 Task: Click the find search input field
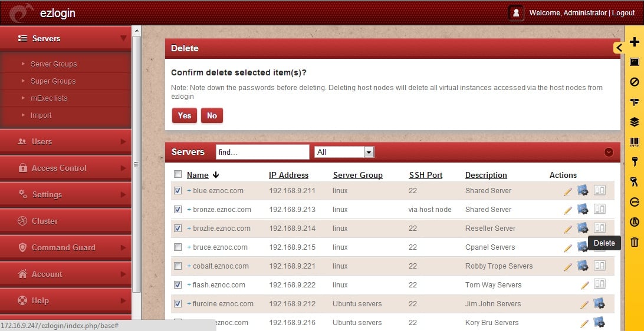pos(262,152)
